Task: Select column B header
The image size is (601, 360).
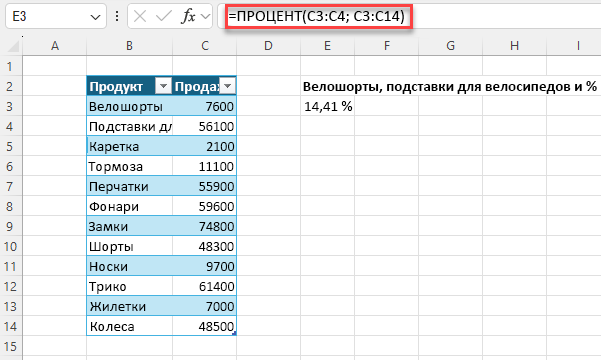Action: (x=130, y=46)
